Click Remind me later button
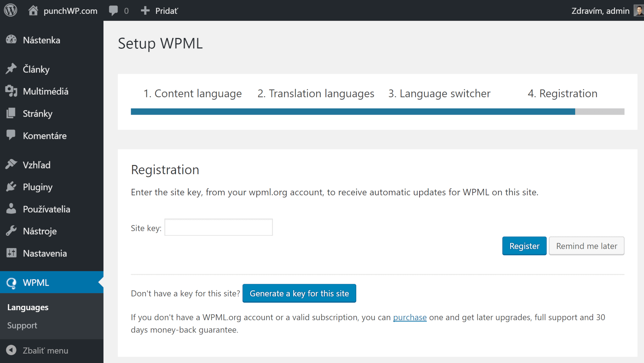Screen dimensions: 644x363 [x=586, y=246]
